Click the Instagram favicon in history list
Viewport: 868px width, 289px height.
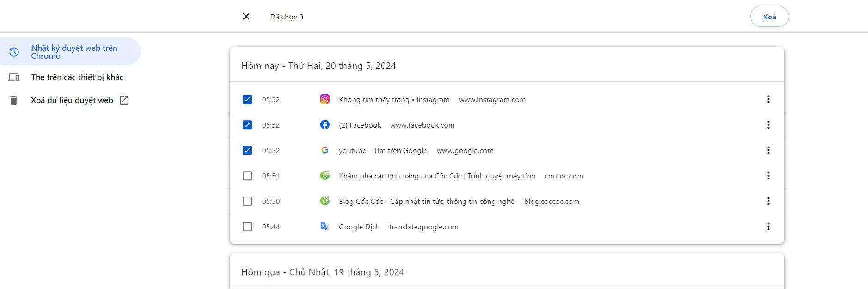325,99
